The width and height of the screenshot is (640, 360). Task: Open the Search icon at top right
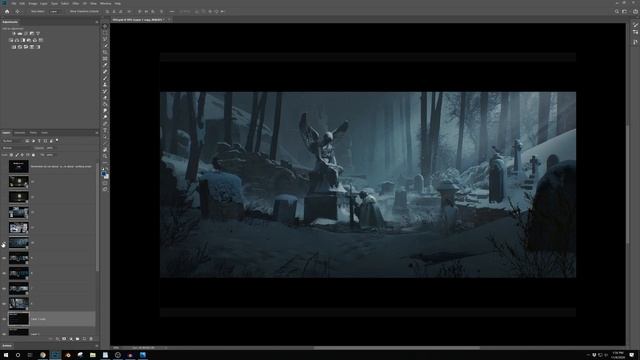click(x=617, y=11)
